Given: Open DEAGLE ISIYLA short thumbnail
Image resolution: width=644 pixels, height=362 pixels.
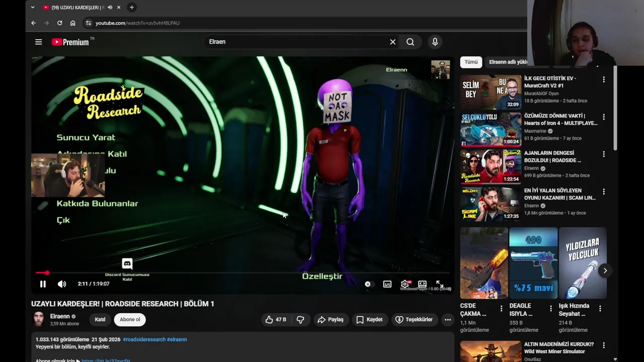Looking at the screenshot, I should pyautogui.click(x=533, y=263).
